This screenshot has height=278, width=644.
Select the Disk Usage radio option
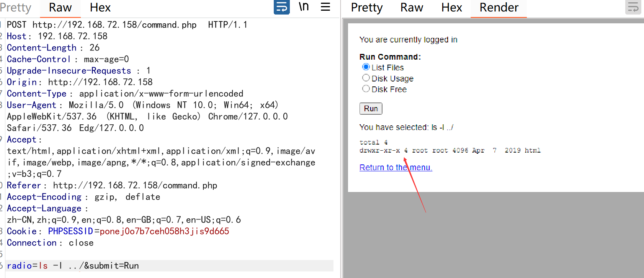366,78
